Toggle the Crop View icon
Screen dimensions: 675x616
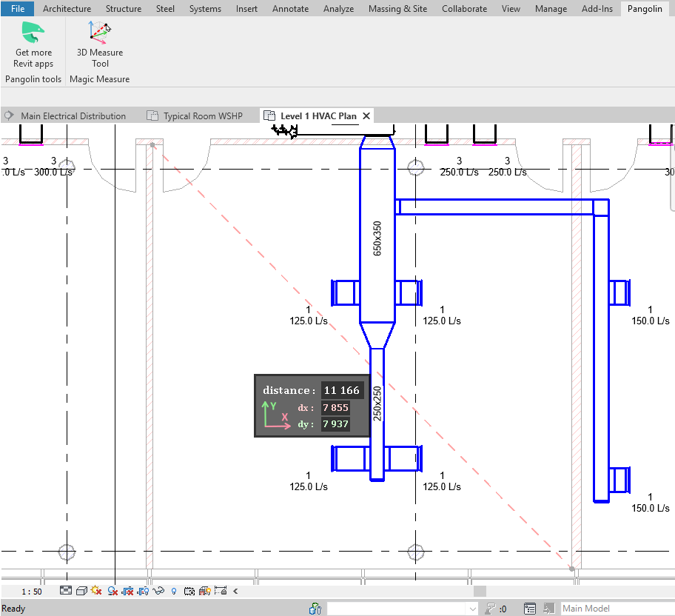[127, 591]
